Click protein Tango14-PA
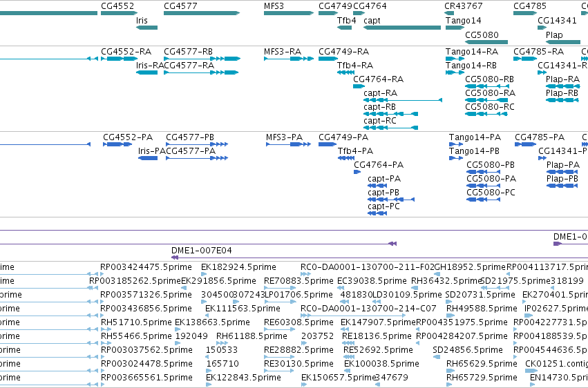 pos(456,144)
